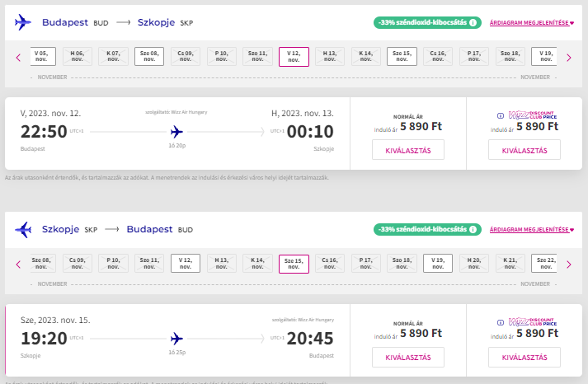This screenshot has width=588, height=384.
Task: Click the return dates right arrow
Action: (x=569, y=265)
